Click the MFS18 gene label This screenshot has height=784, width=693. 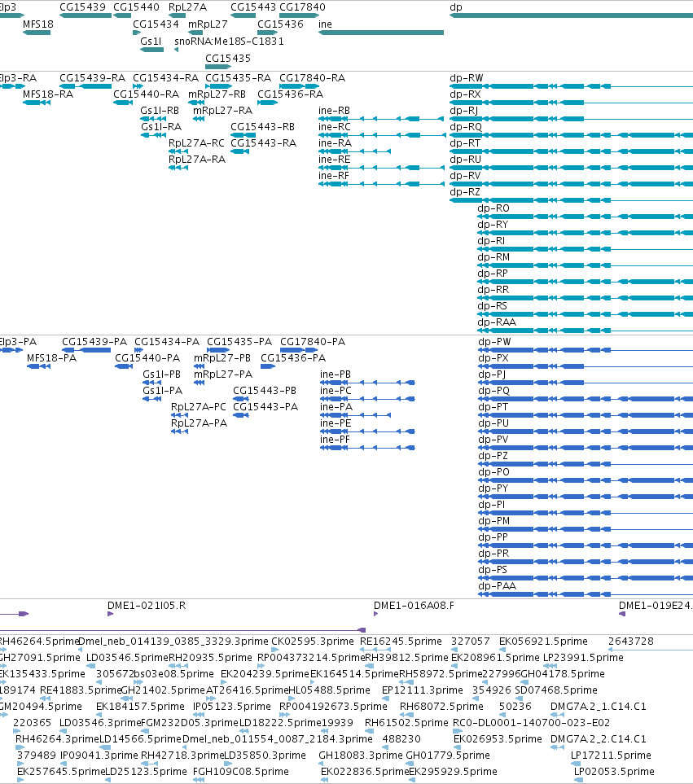(38, 24)
